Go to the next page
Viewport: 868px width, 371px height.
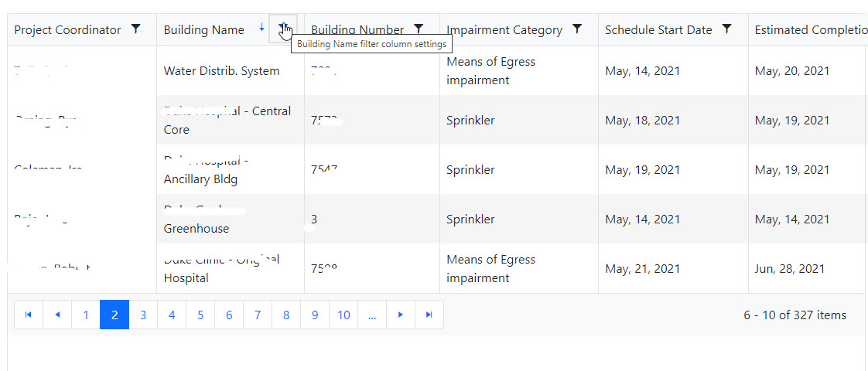point(401,315)
